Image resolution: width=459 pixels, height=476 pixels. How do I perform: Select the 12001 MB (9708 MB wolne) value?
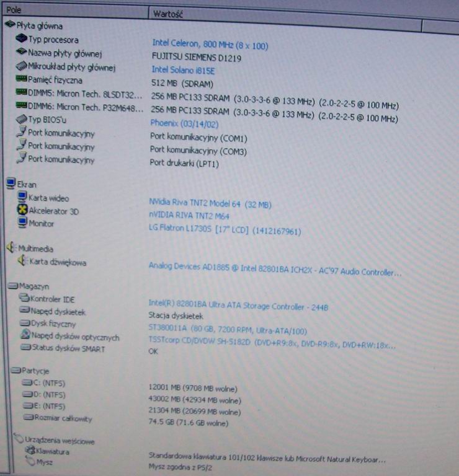(193, 388)
